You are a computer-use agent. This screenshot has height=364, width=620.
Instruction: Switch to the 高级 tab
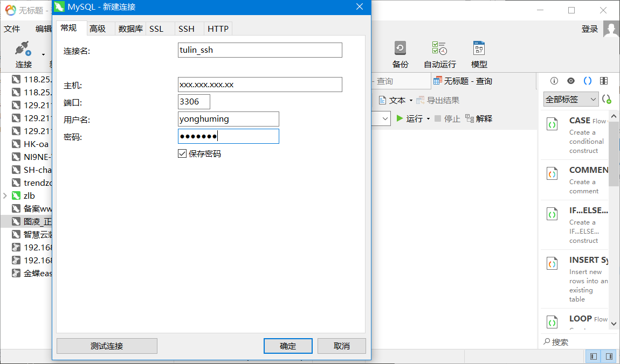tap(98, 29)
